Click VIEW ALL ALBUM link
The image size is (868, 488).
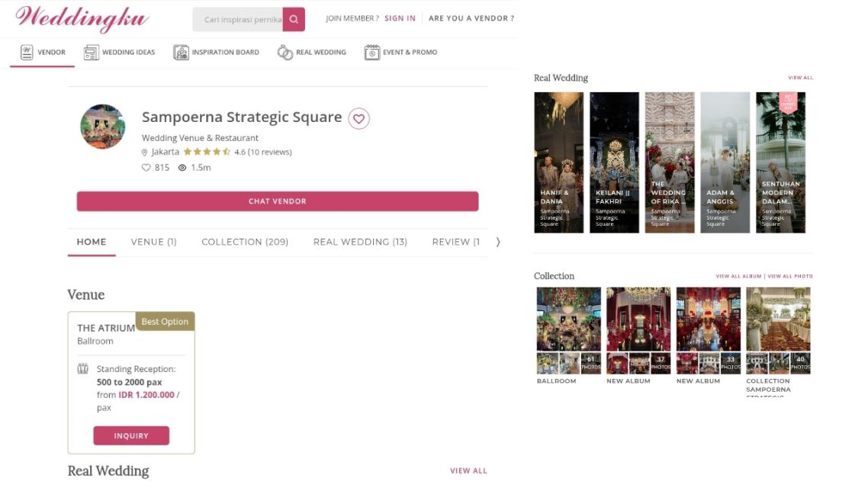click(738, 276)
